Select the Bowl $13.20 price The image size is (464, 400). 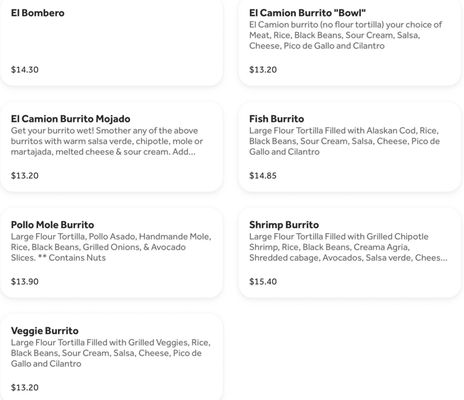[x=263, y=70]
